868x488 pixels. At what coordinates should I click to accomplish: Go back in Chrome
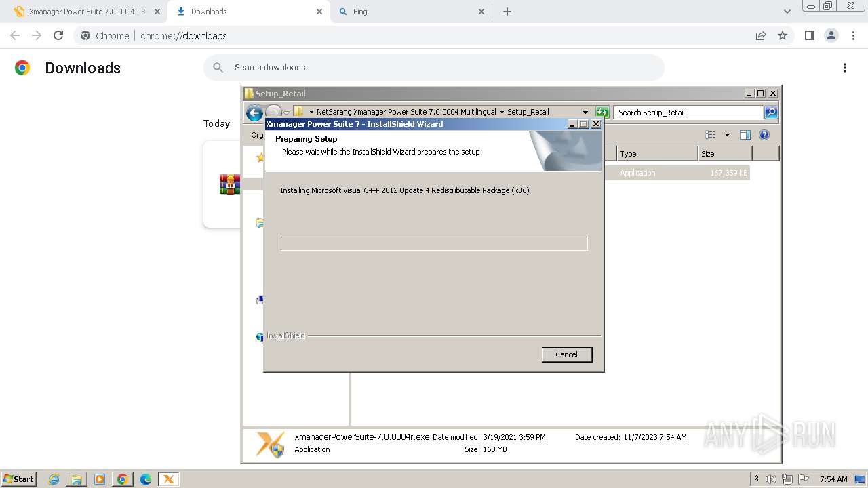tap(15, 35)
